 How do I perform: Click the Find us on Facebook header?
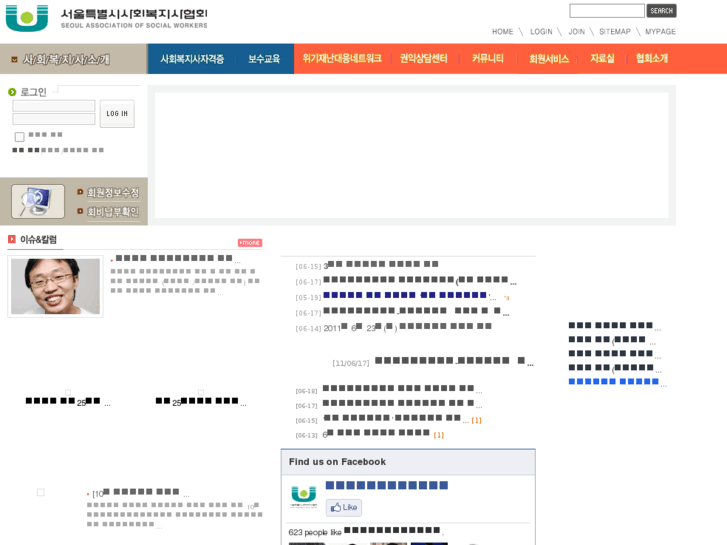click(408, 462)
